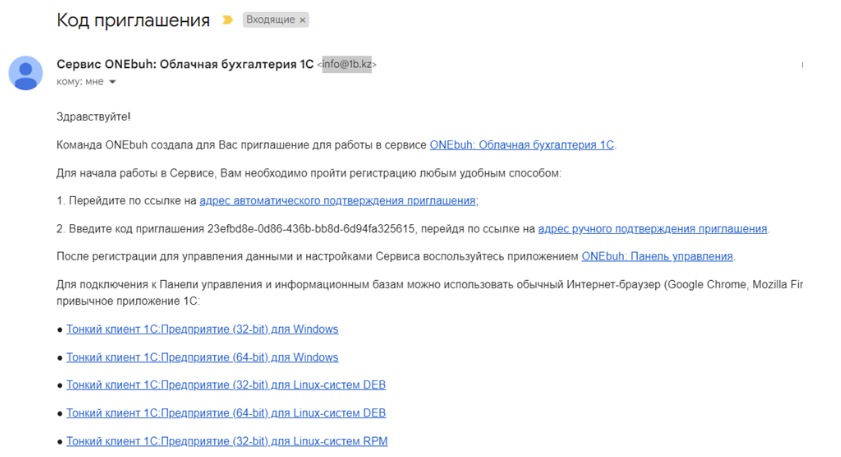Click the yellow importance marker icon
841x457 pixels.
(228, 20)
